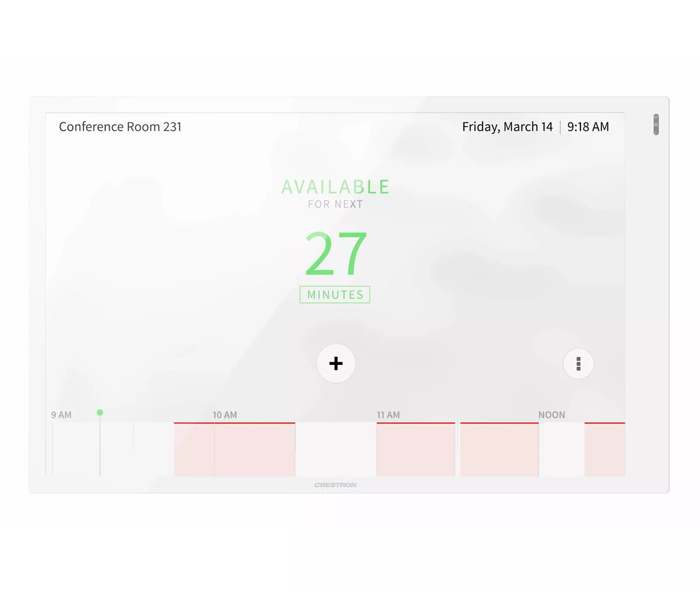
Task: Select the booked block ending at noon
Action: 499,450
